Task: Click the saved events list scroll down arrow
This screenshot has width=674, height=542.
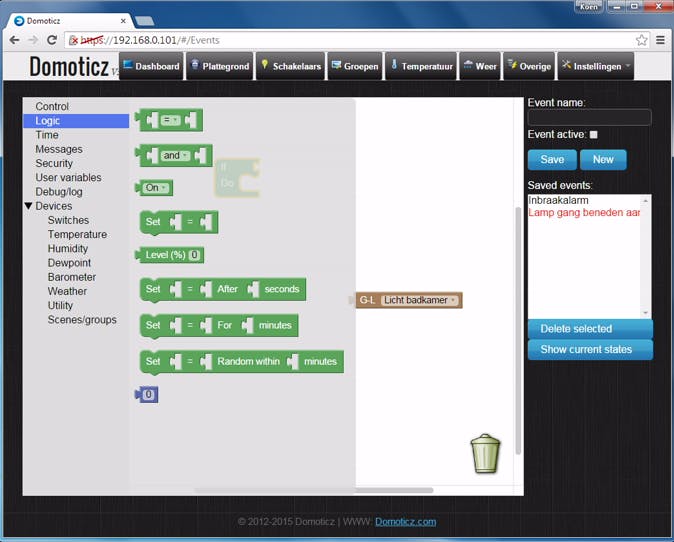Action: click(646, 312)
